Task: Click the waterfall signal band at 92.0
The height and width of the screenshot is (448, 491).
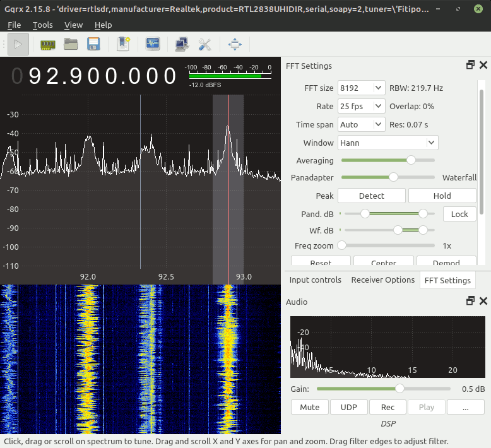Action: (88, 359)
